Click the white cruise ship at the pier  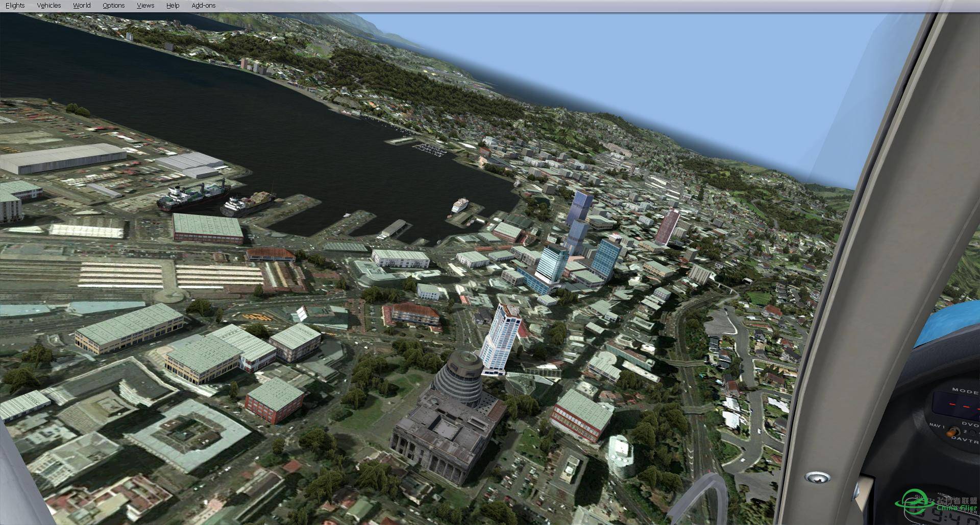click(459, 205)
